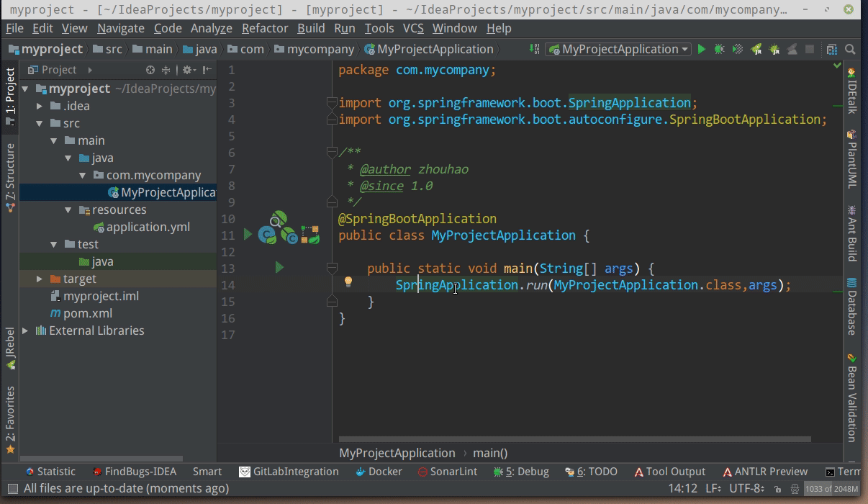Run with Coverage from the toolbar
The width and height of the screenshot is (868, 504).
tap(738, 49)
